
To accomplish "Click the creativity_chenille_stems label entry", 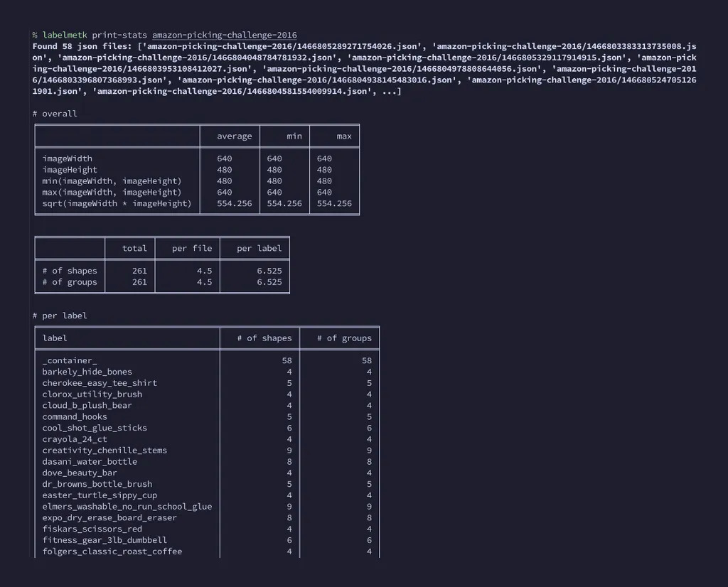I will pyautogui.click(x=104, y=451).
